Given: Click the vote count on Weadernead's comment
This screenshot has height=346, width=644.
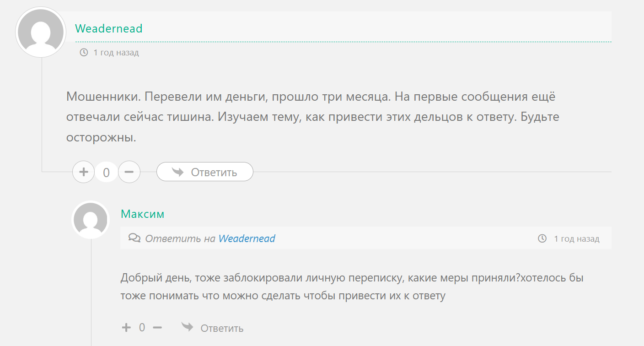Looking at the screenshot, I should click(106, 173).
